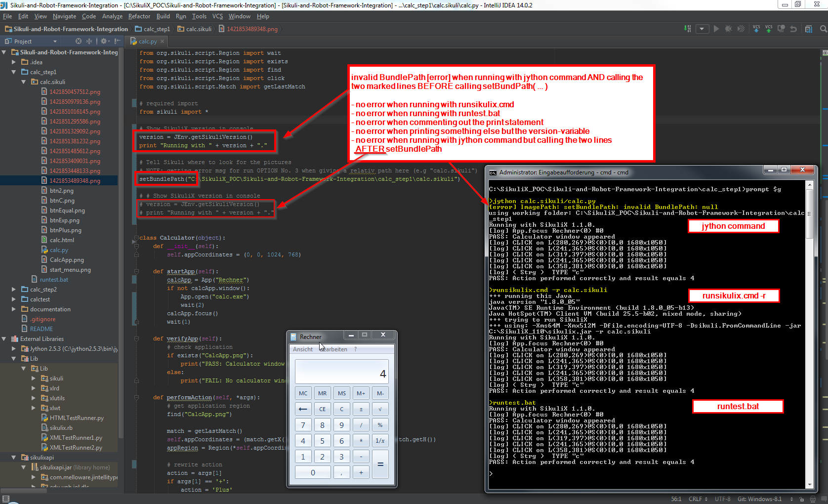
Task: Click Show History clock icon
Action: pyautogui.click(x=781, y=29)
